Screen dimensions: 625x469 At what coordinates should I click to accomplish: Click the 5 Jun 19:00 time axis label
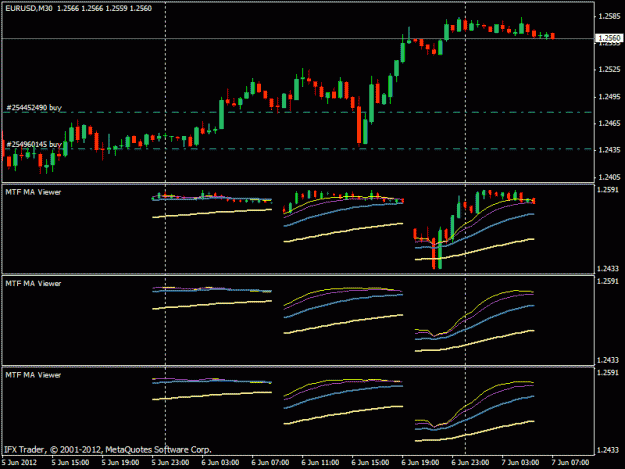coord(120,463)
